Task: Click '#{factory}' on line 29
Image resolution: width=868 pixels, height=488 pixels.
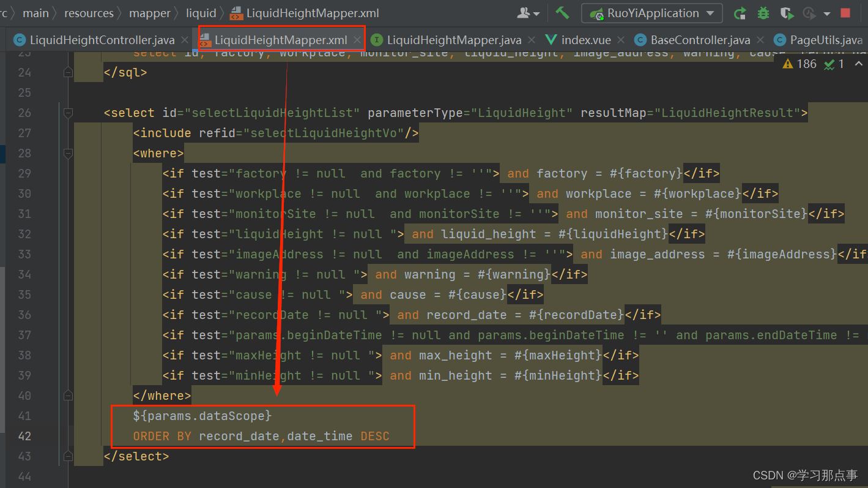Action: 646,173
